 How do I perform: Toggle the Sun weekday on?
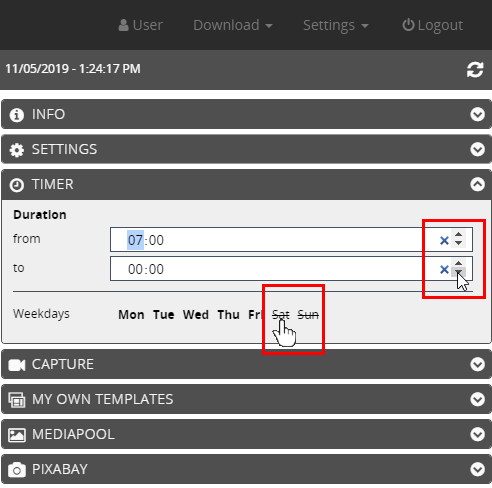(x=308, y=315)
